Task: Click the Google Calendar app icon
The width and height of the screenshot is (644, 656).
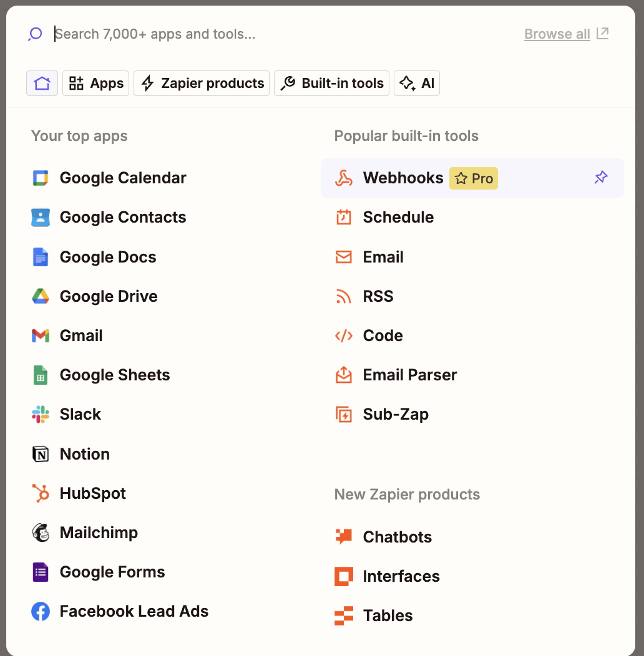Action: [41, 178]
